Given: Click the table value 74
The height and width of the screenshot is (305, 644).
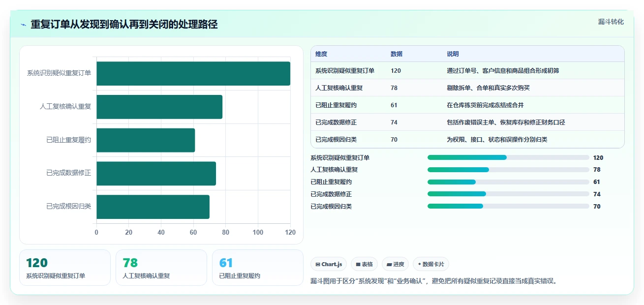Looking at the screenshot, I should [x=394, y=122].
